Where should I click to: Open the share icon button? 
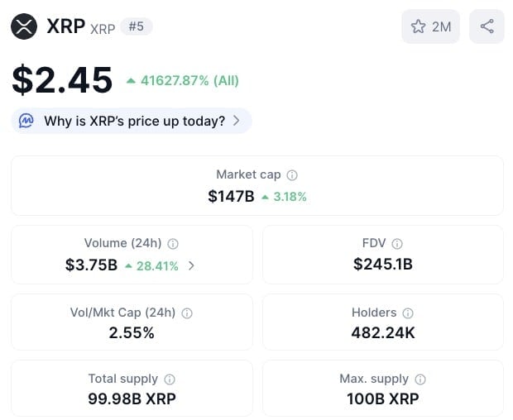(487, 26)
